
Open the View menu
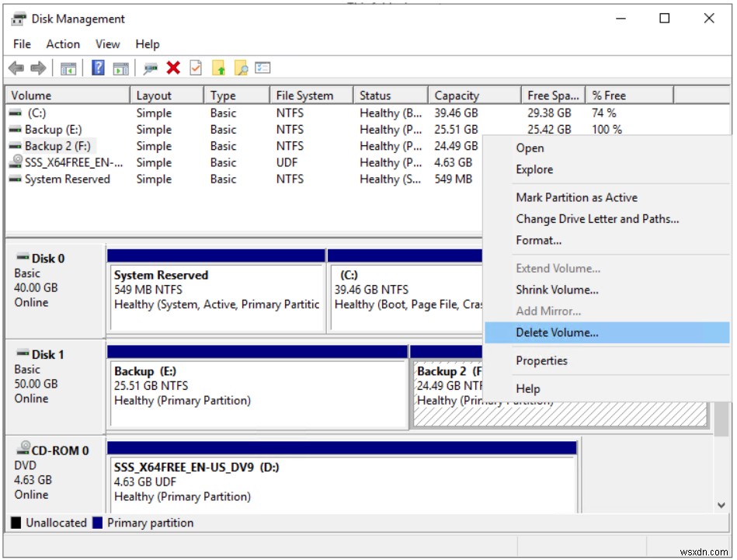107,44
